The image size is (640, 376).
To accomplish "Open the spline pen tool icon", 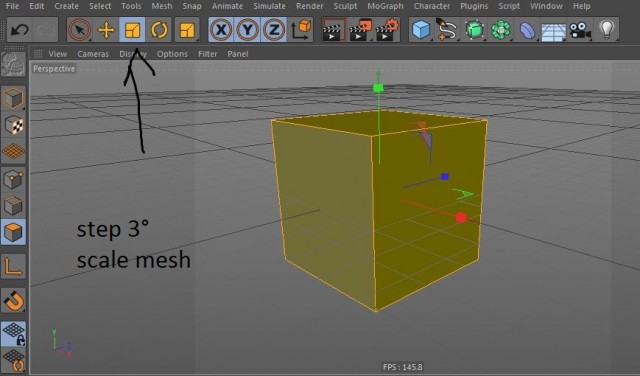I will [x=447, y=30].
